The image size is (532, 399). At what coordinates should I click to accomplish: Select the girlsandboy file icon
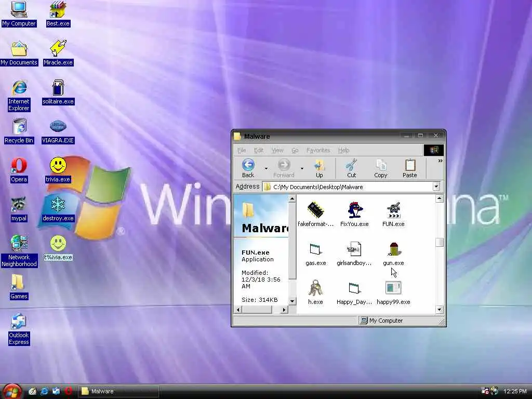[x=354, y=254]
